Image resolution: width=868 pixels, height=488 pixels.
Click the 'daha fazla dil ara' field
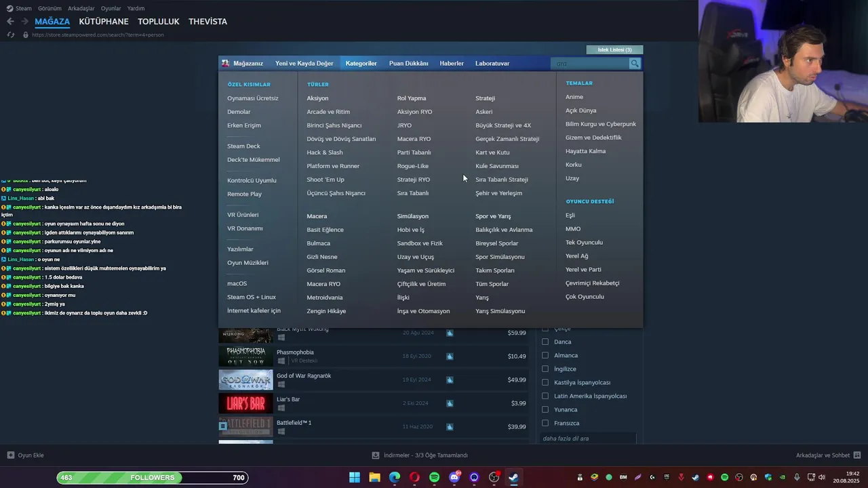pyautogui.click(x=588, y=439)
